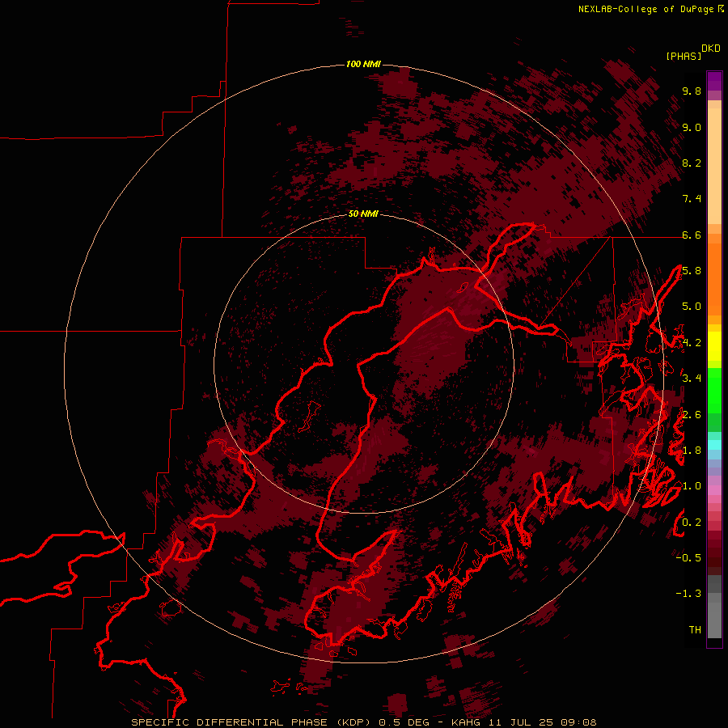
Task: Click the SPECIFIC DIFFERENTIAL PHASE (KDP) caption text
Action: pos(252,722)
